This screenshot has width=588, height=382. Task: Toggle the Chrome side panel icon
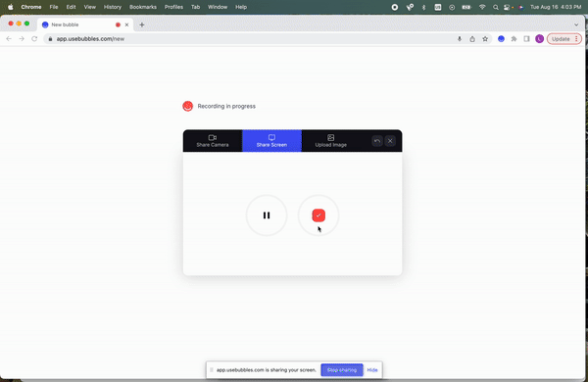tap(526, 39)
